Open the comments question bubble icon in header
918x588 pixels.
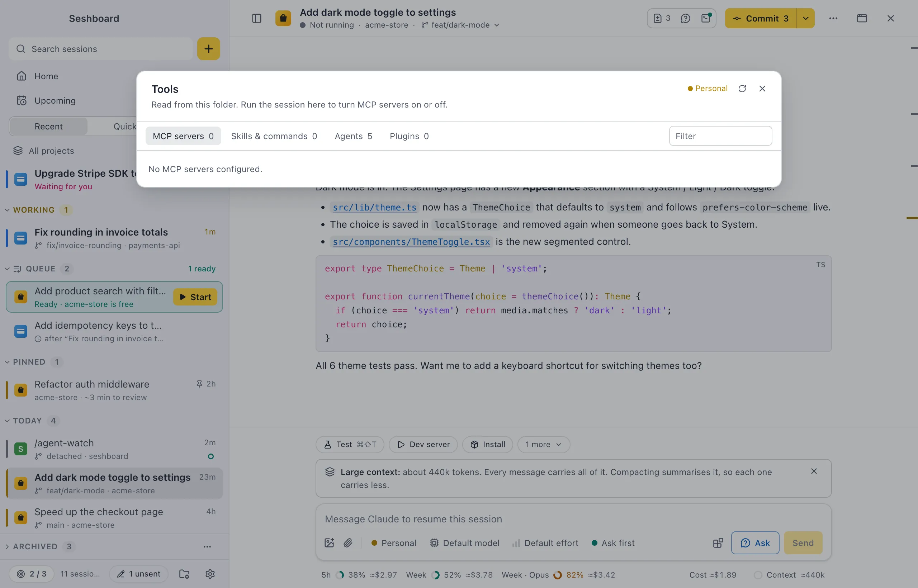(685, 18)
